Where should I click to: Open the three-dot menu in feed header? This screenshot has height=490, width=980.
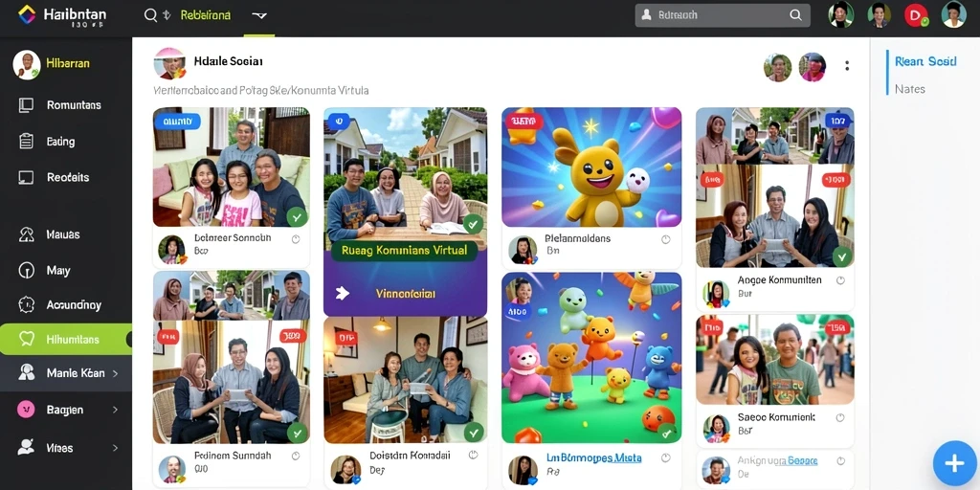847,66
